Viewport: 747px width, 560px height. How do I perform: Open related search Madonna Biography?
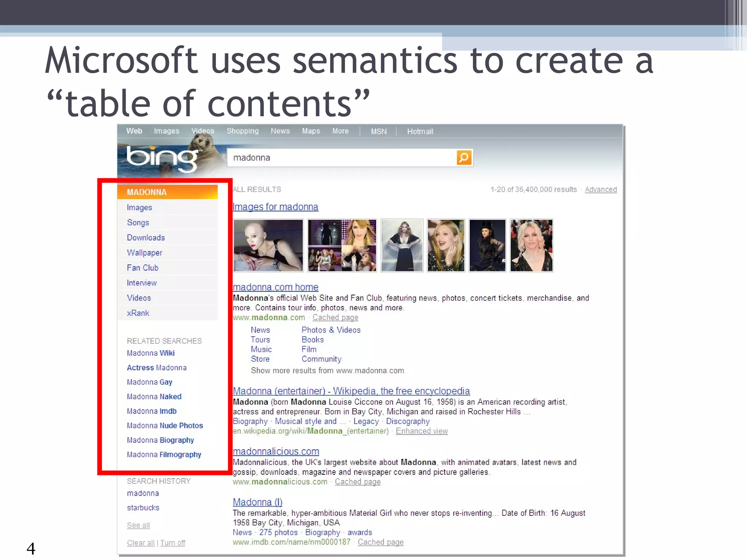[160, 440]
